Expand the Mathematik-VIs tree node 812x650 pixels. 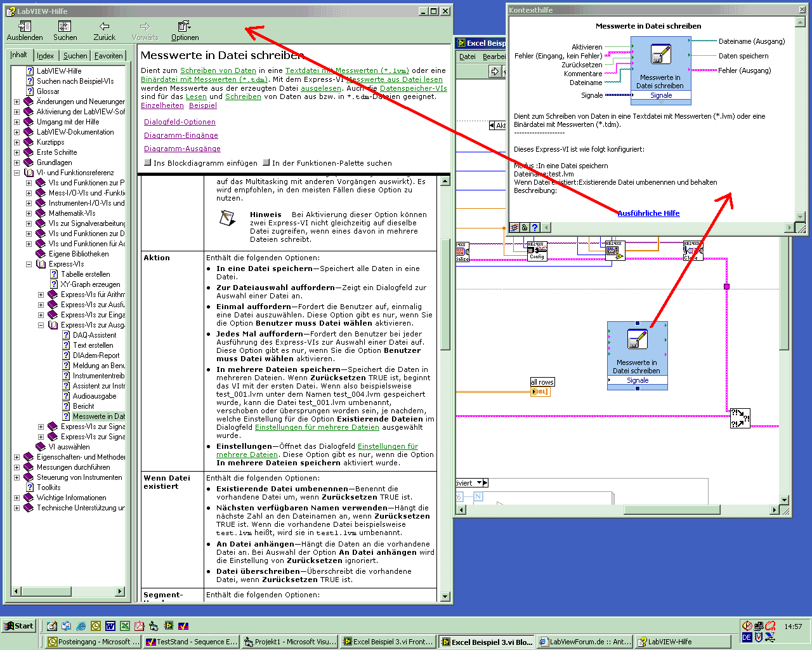pyautogui.click(x=29, y=213)
